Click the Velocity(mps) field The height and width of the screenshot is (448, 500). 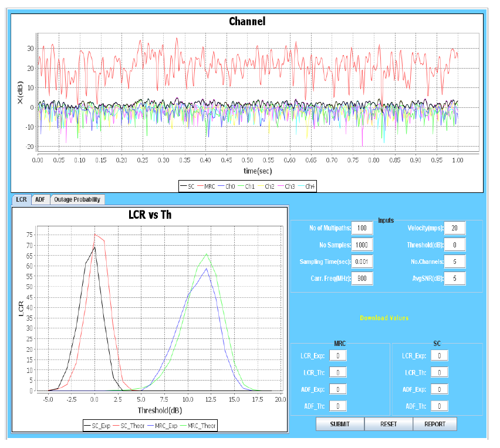[454, 228]
